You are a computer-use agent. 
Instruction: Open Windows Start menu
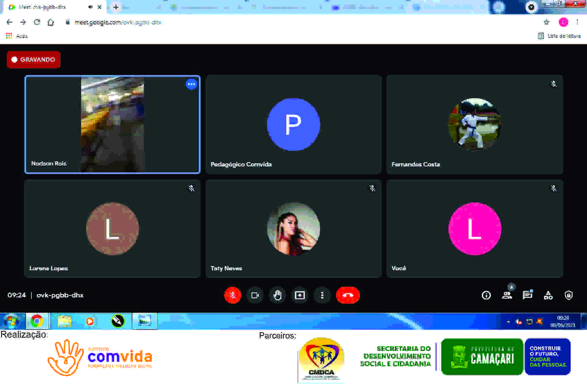(x=11, y=321)
